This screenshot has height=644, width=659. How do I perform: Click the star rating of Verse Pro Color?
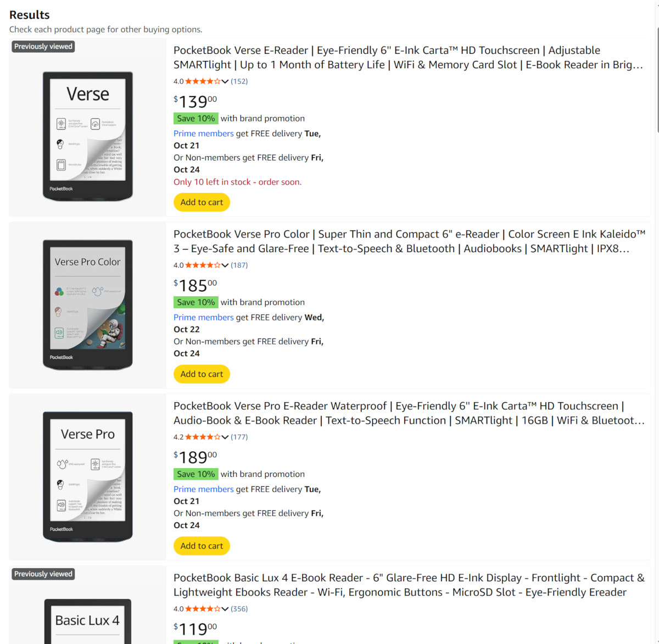tap(203, 265)
